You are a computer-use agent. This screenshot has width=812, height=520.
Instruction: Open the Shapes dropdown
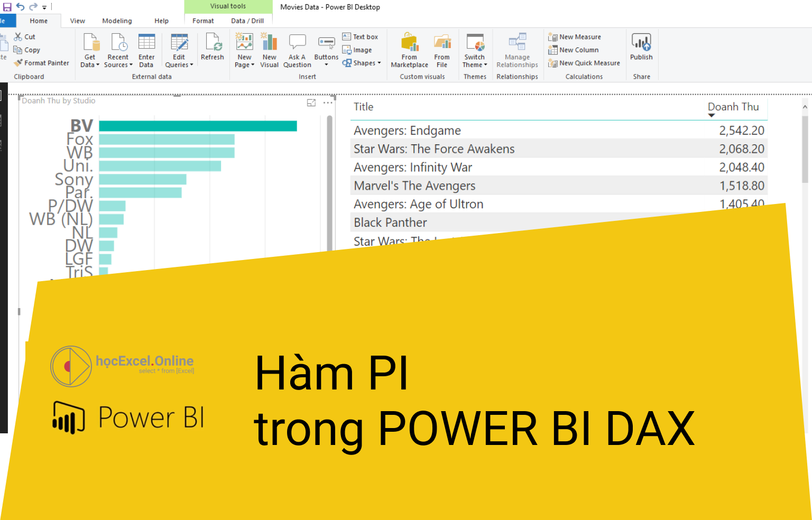coord(361,63)
